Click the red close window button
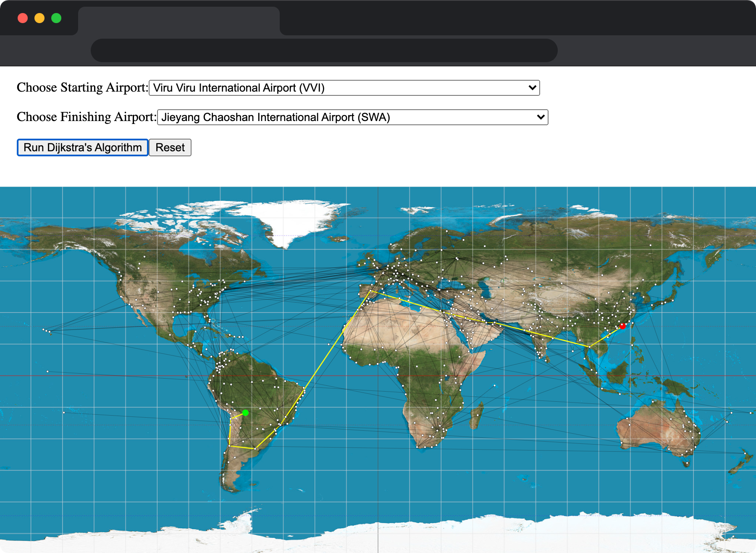The height and width of the screenshot is (553, 756). click(23, 18)
